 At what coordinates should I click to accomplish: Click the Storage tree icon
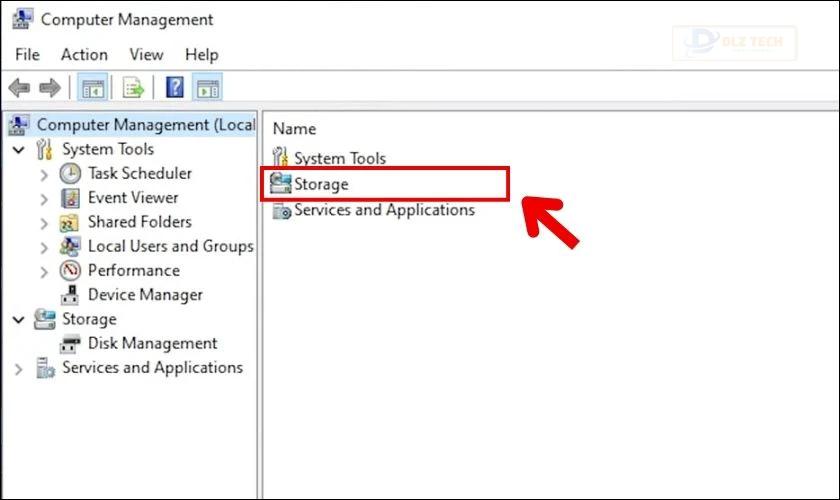pos(44,319)
